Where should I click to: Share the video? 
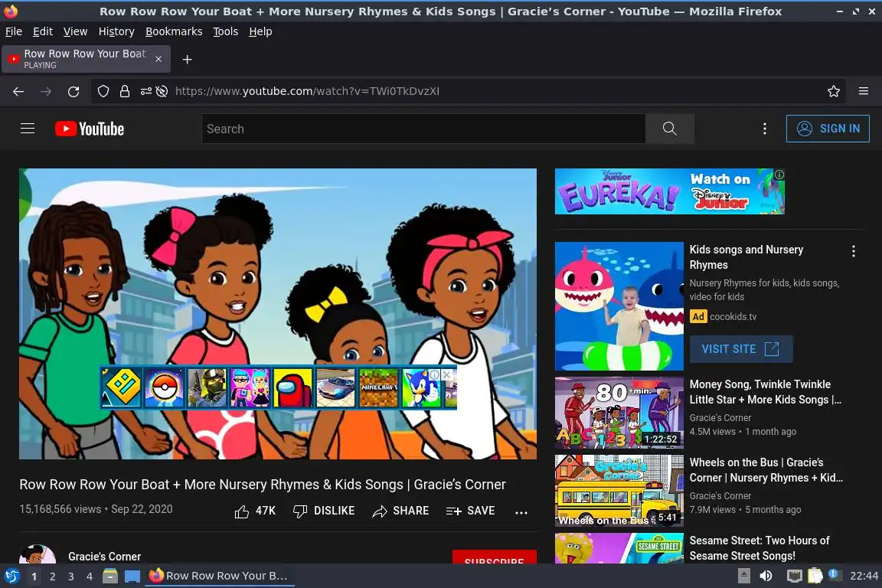400,511
